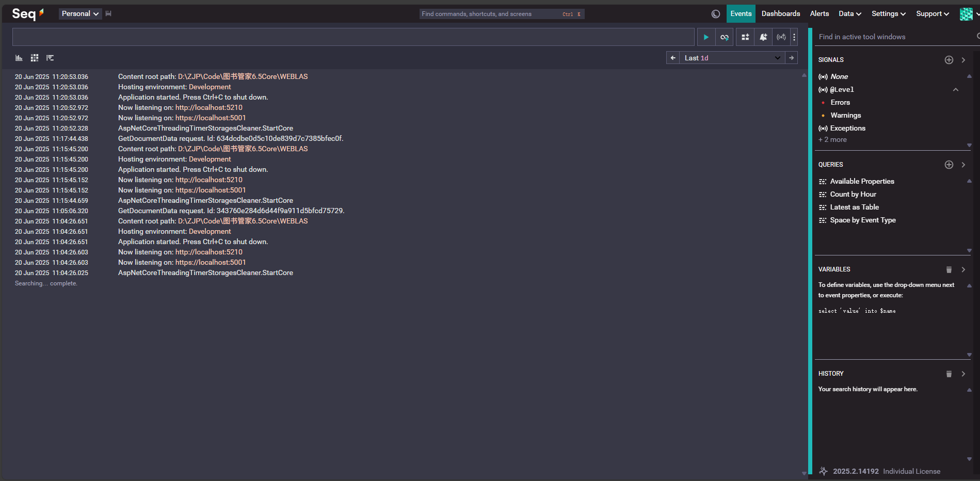Open the 11:17:44.438 GetDocumentData request event
This screenshot has height=481, width=980.
tap(231, 138)
